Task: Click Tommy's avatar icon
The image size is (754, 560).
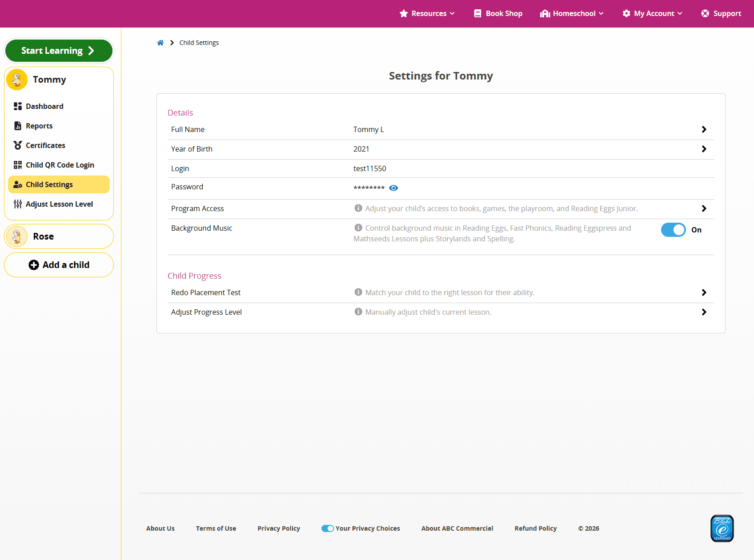Action: [17, 80]
